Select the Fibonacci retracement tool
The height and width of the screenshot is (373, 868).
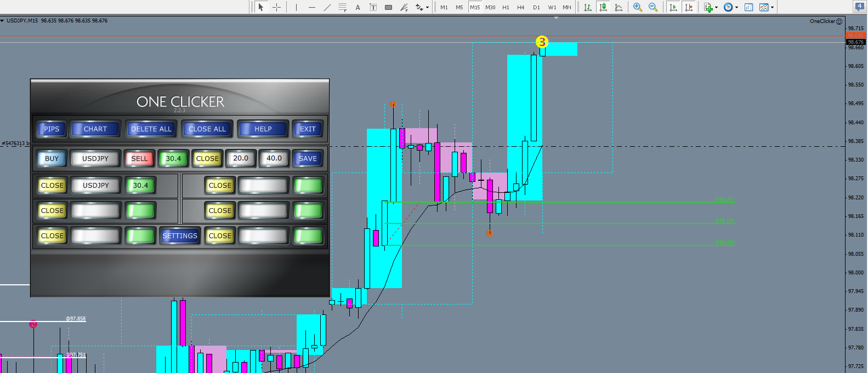343,7
